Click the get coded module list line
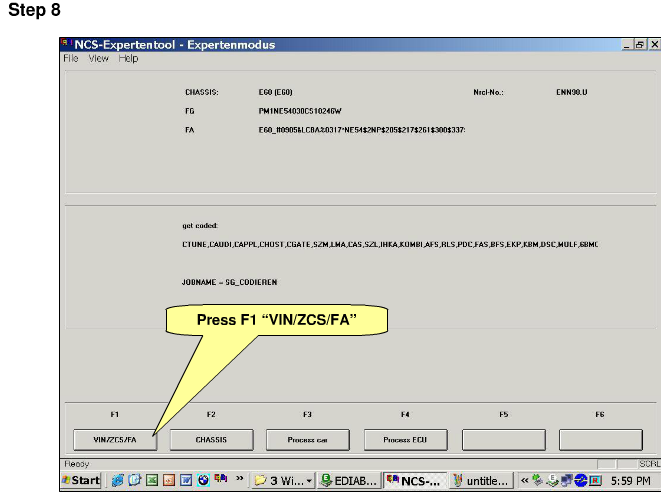The width and height of the screenshot is (661, 494). [390, 244]
